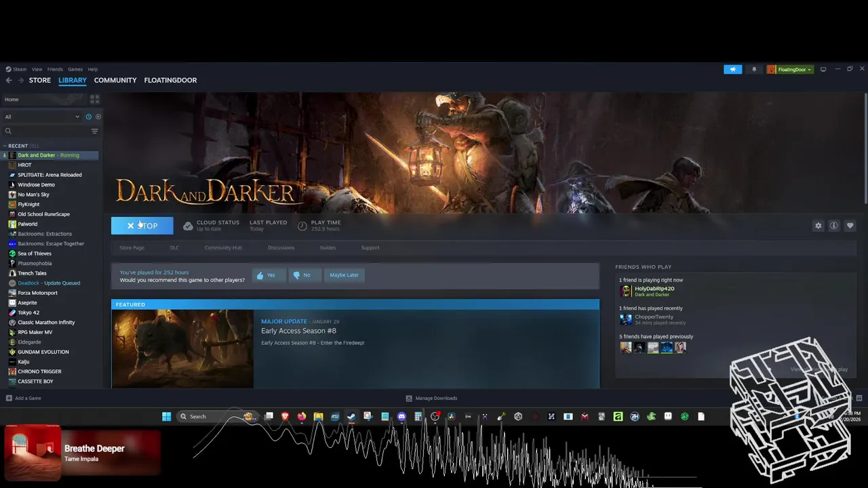The height and width of the screenshot is (488, 868).
Task: Click Add a Game
Action: pyautogui.click(x=23, y=398)
